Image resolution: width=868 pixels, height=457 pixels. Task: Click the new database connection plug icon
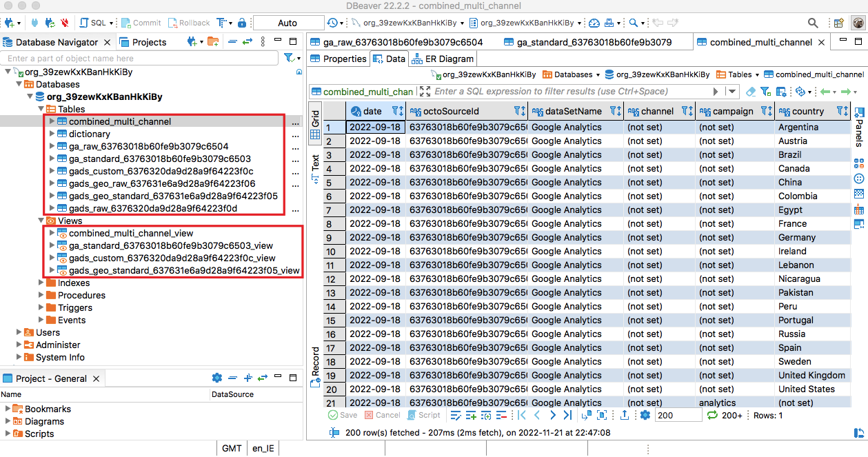(10, 23)
